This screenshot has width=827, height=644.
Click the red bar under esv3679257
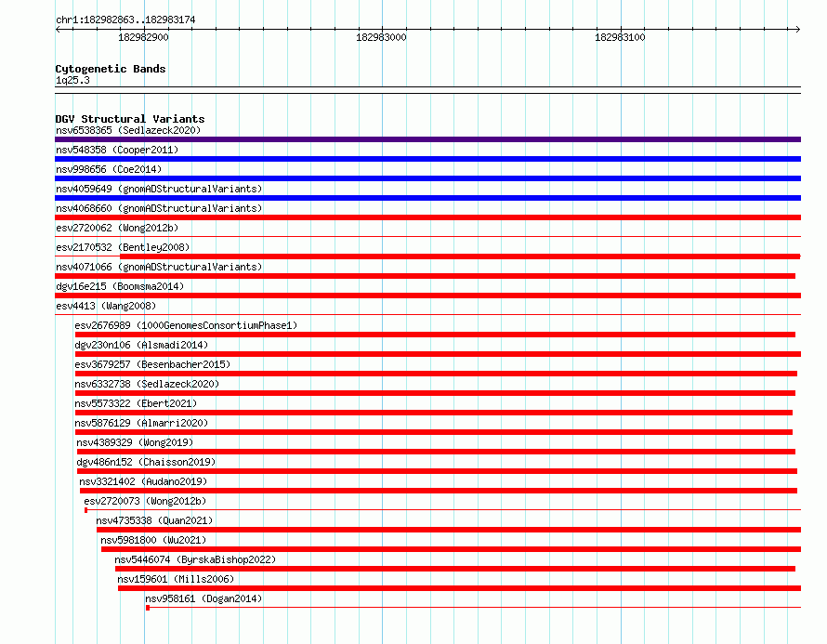436,374
